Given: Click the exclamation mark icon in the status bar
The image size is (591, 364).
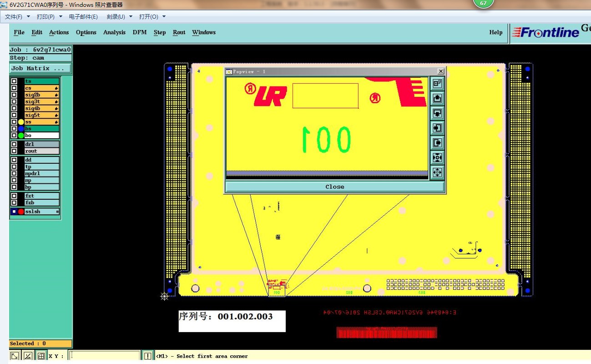Looking at the screenshot, I should tap(148, 356).
